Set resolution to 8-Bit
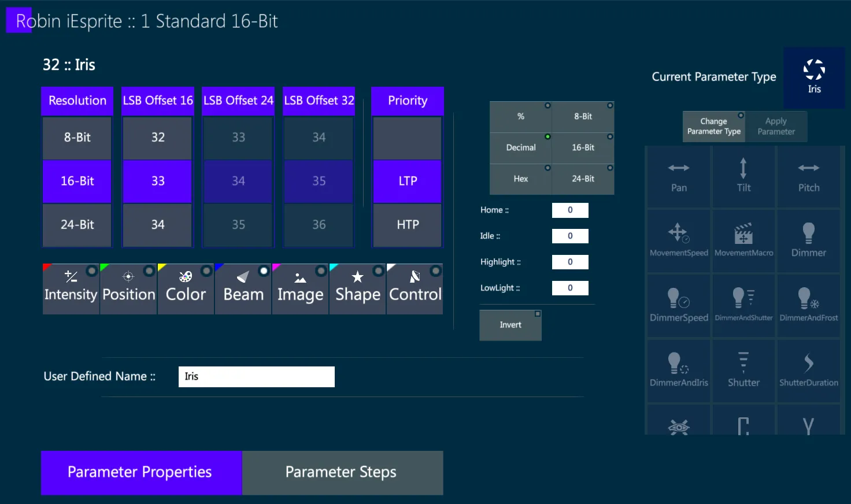The height and width of the screenshot is (504, 851). [x=77, y=138]
